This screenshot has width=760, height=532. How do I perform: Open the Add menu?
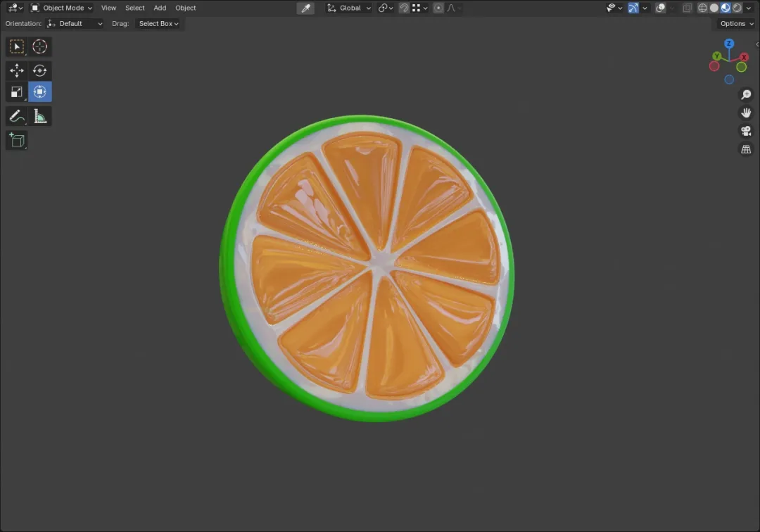coord(160,8)
